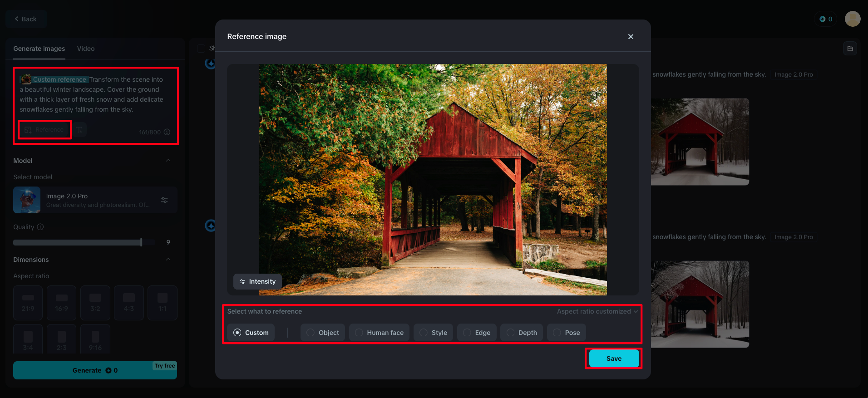
Task: Go back using the Back button
Action: click(26, 19)
